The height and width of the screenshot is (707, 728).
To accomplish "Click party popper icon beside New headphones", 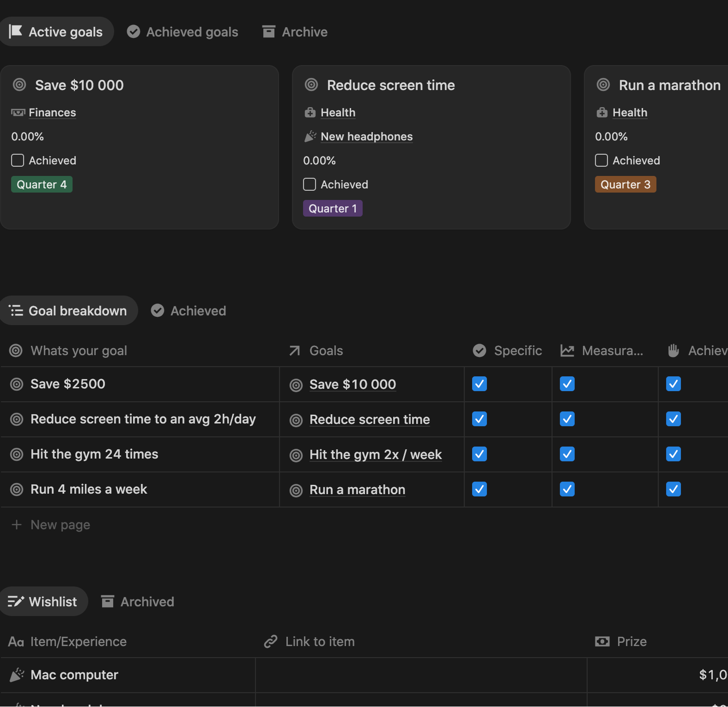I will point(310,137).
